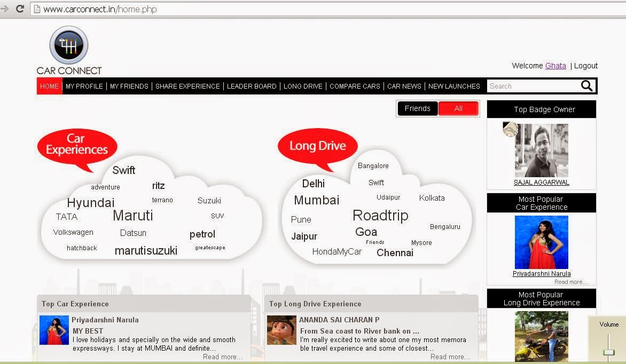626x364 pixels.
Task: Open NEW LAUNCHES page
Action: (455, 86)
